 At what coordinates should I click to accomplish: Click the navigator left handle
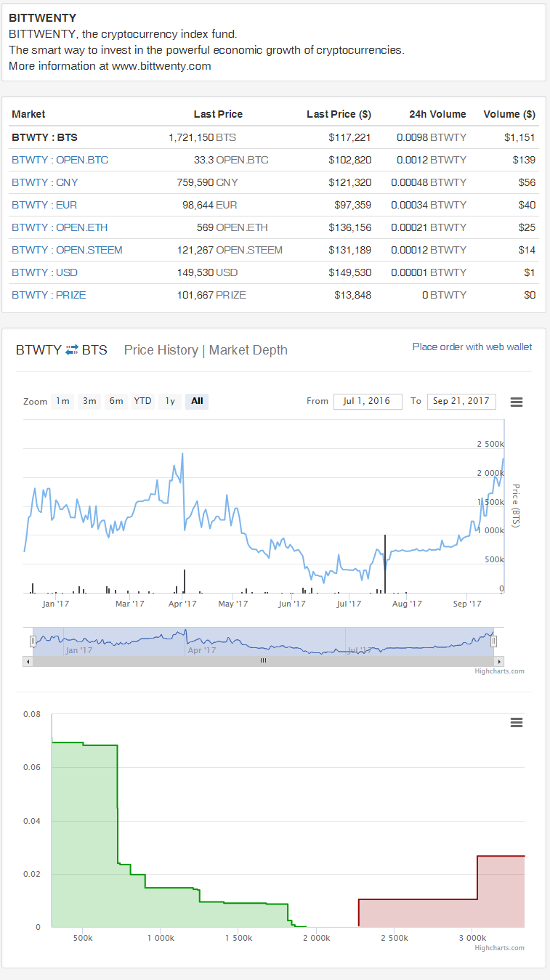click(33, 641)
